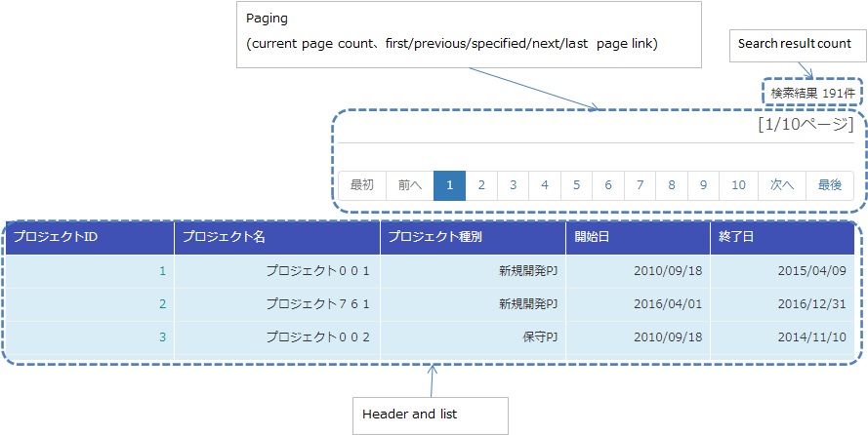Click the 開始日 column header
The image size is (868, 435).
(x=639, y=238)
